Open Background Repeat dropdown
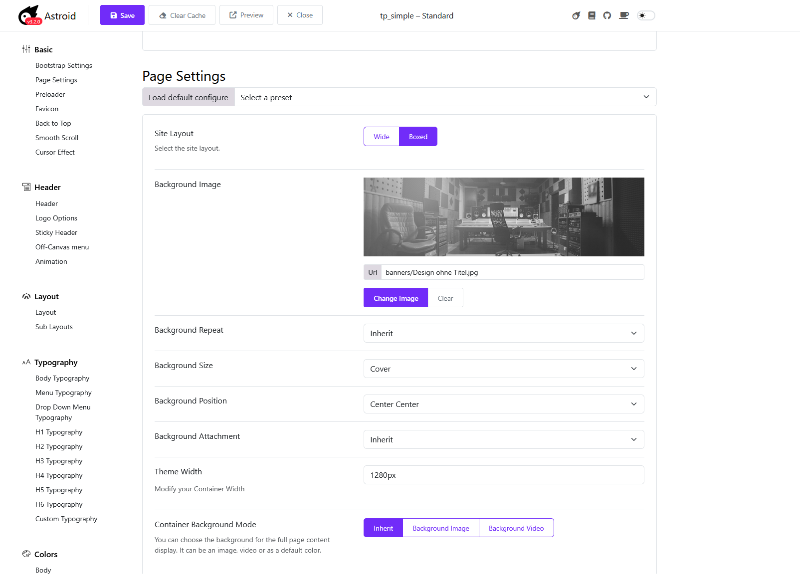Viewport: 800px width, 574px height. 504,333
